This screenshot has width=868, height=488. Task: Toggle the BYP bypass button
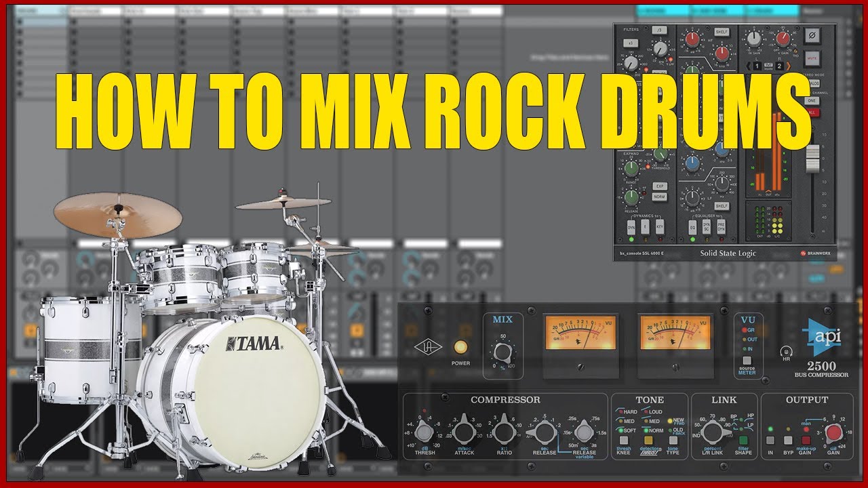787,440
